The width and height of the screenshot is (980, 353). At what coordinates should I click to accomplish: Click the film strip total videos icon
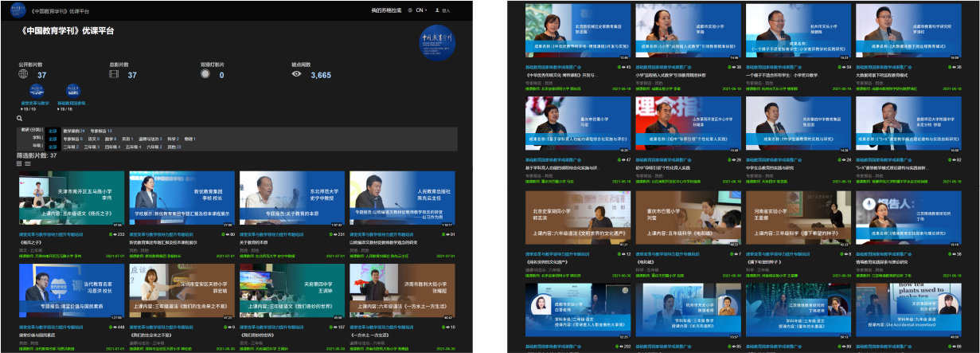pyautogui.click(x=114, y=74)
